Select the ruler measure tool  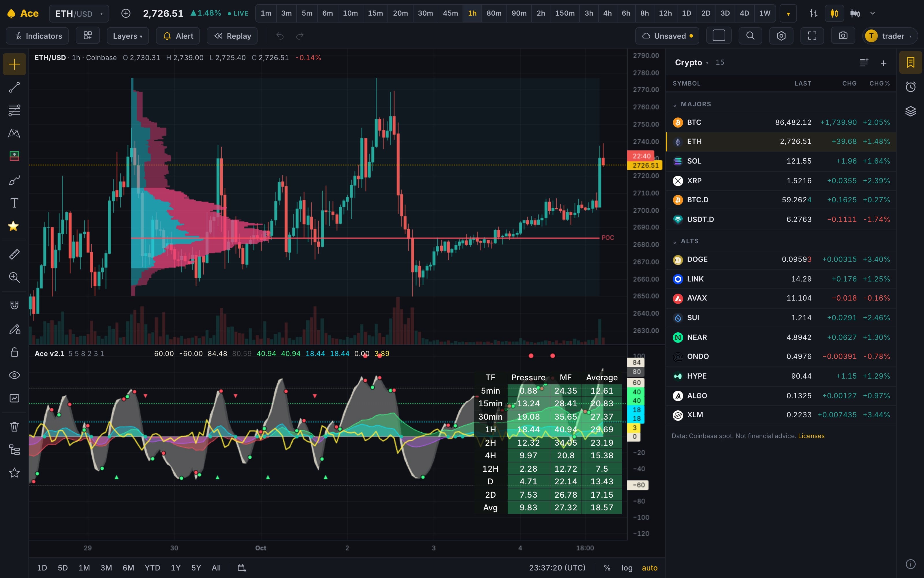pyautogui.click(x=14, y=254)
